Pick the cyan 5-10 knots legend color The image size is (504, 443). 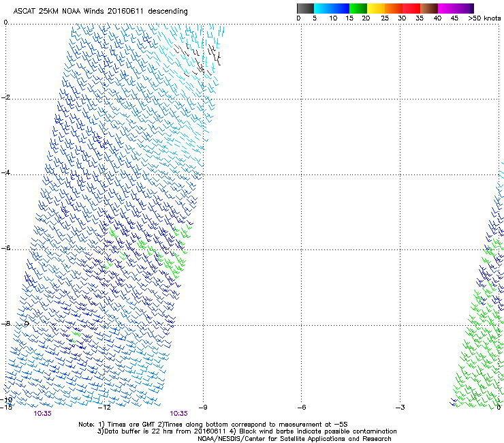[x=323, y=8]
